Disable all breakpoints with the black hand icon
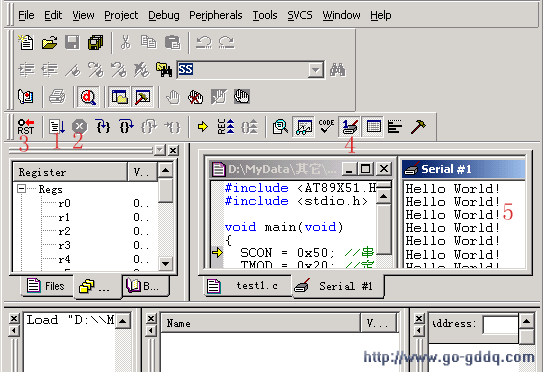543x372 pixels. coord(241,97)
